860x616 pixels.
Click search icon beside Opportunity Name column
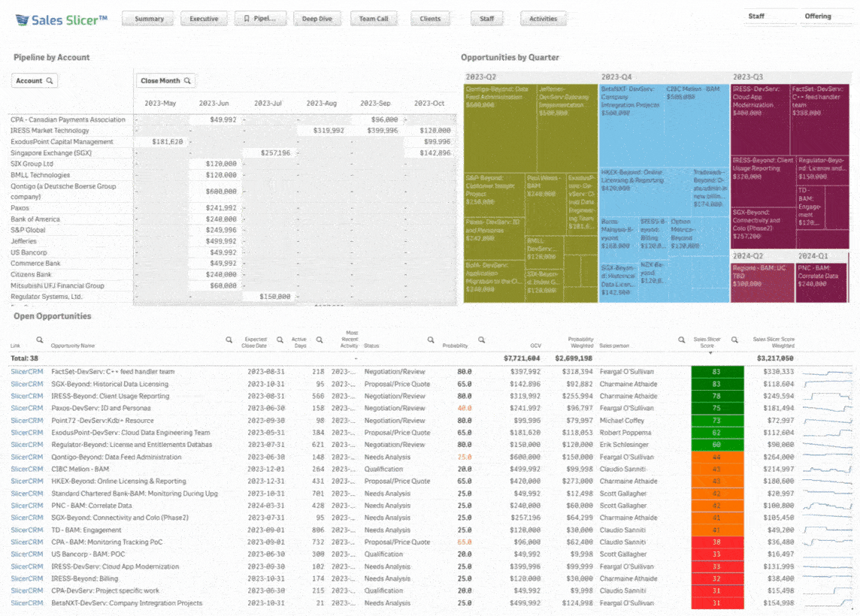tap(229, 340)
